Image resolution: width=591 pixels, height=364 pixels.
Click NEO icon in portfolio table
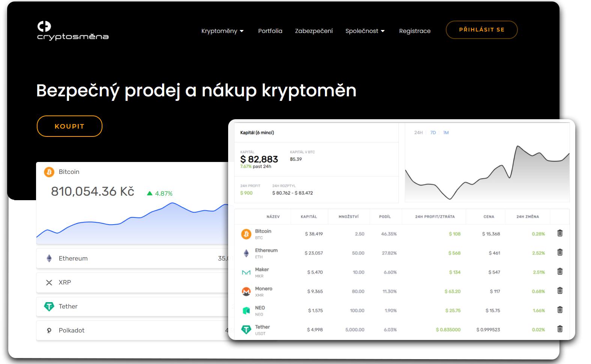click(x=246, y=310)
